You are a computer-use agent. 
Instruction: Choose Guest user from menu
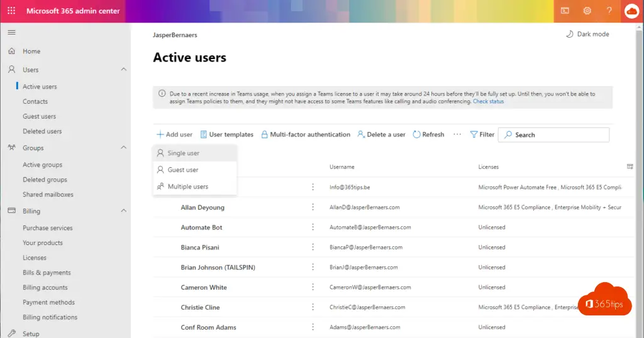195,170
